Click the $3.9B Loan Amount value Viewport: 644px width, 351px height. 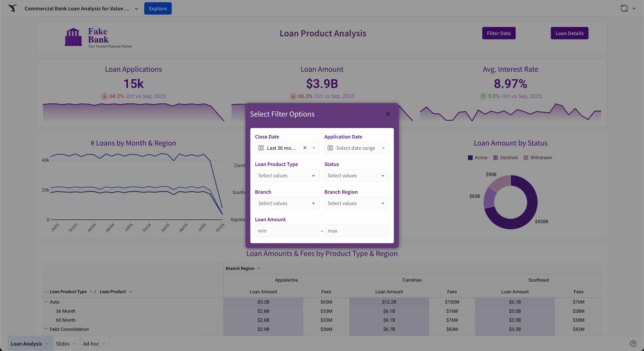click(322, 84)
